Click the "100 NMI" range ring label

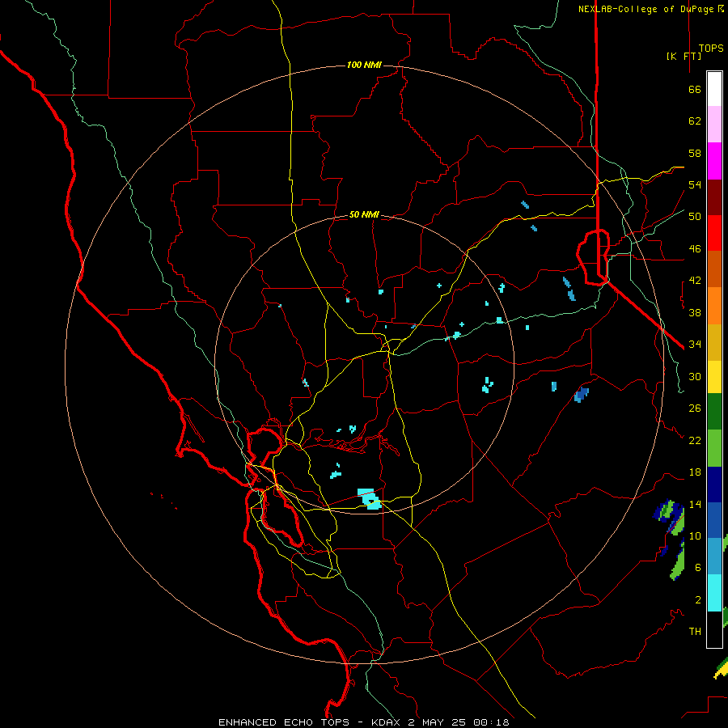tap(364, 65)
